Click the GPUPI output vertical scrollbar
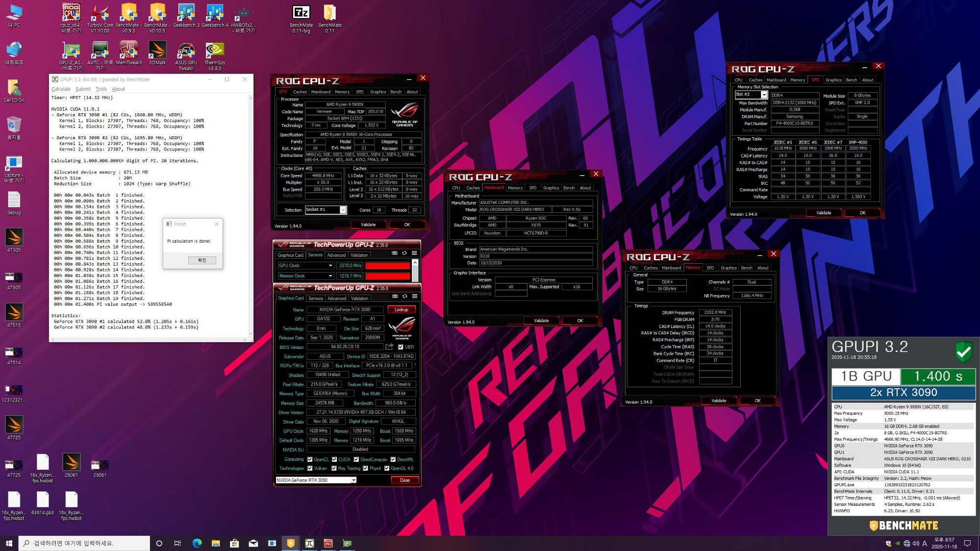The image size is (980, 551). click(251, 216)
